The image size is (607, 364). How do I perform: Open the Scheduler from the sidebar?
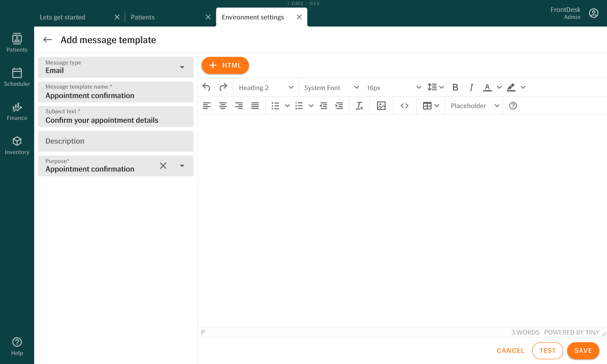(17, 77)
